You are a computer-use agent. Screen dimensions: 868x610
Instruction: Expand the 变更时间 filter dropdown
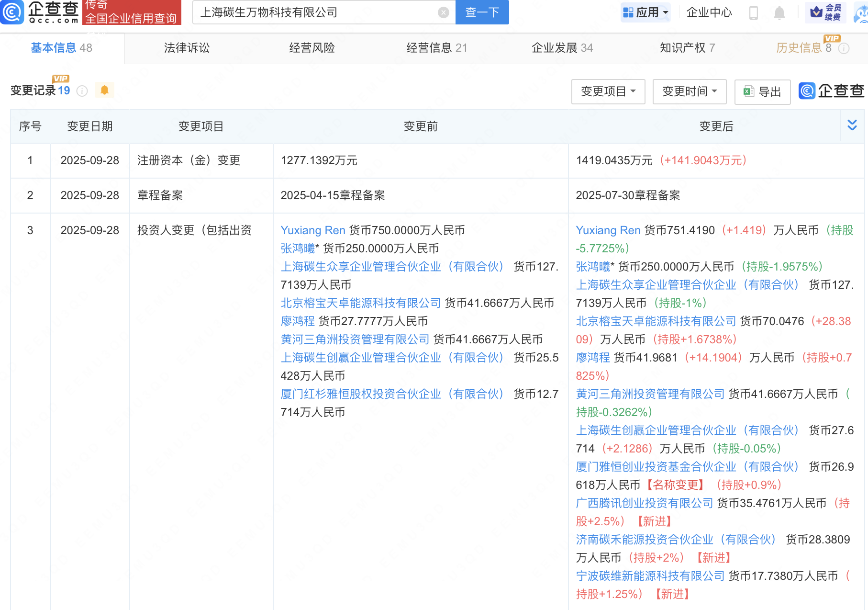(689, 91)
